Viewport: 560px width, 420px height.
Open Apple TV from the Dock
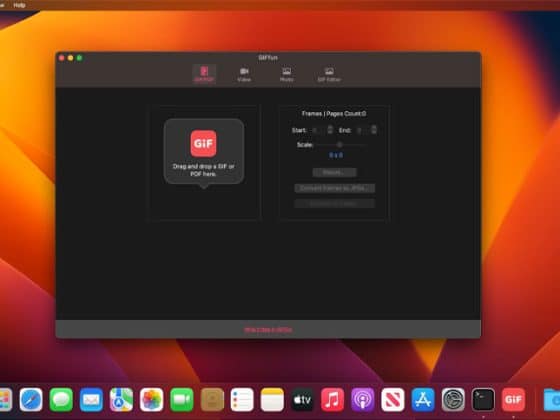(x=302, y=400)
